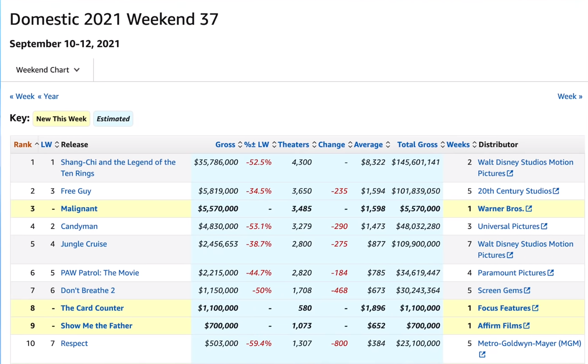Click external link icon for Shang-Chi's Walt Disney Studios

point(510,173)
